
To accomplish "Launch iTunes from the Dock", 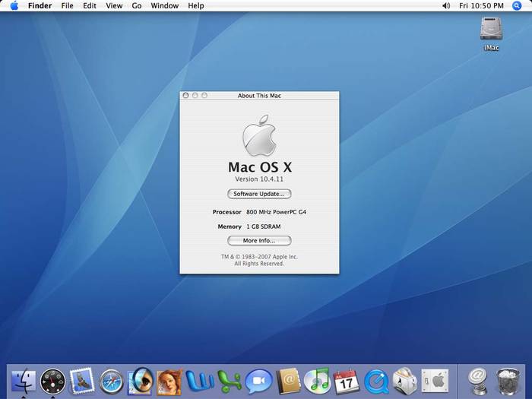I will [318, 381].
